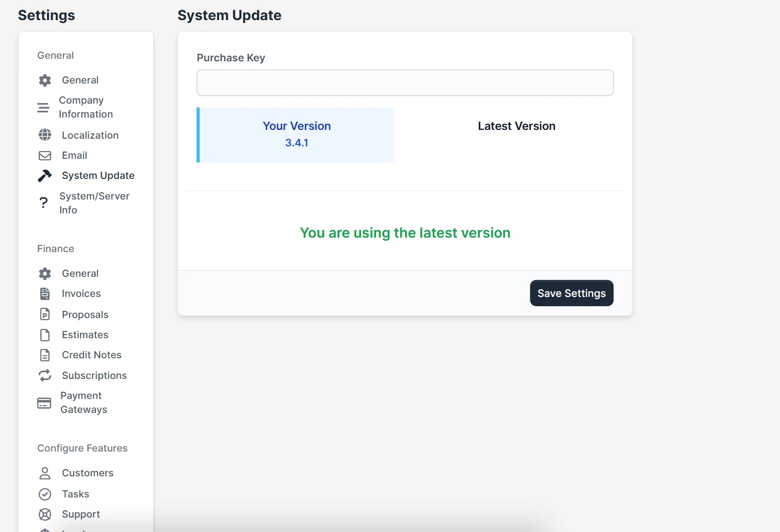780x532 pixels.
Task: Click the Proposals file icon
Action: [45, 314]
